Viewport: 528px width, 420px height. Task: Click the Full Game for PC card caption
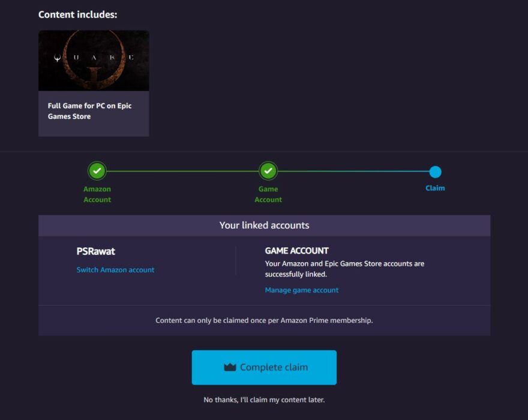point(90,111)
